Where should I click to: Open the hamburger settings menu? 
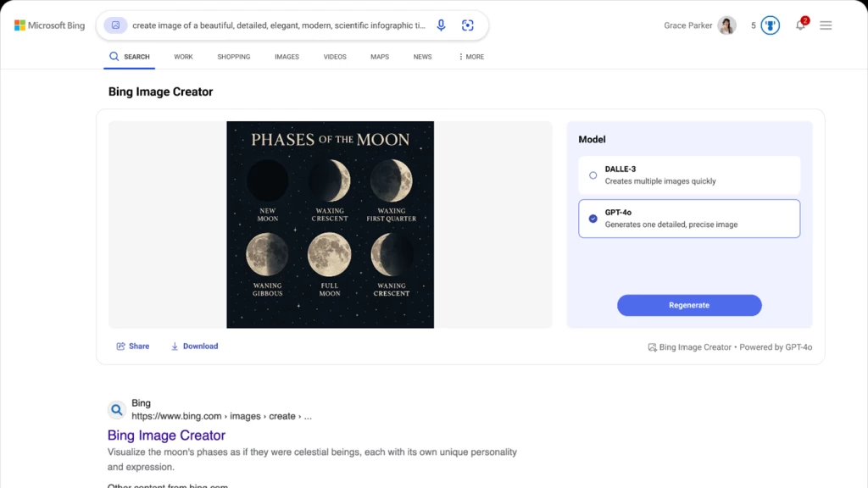point(826,25)
